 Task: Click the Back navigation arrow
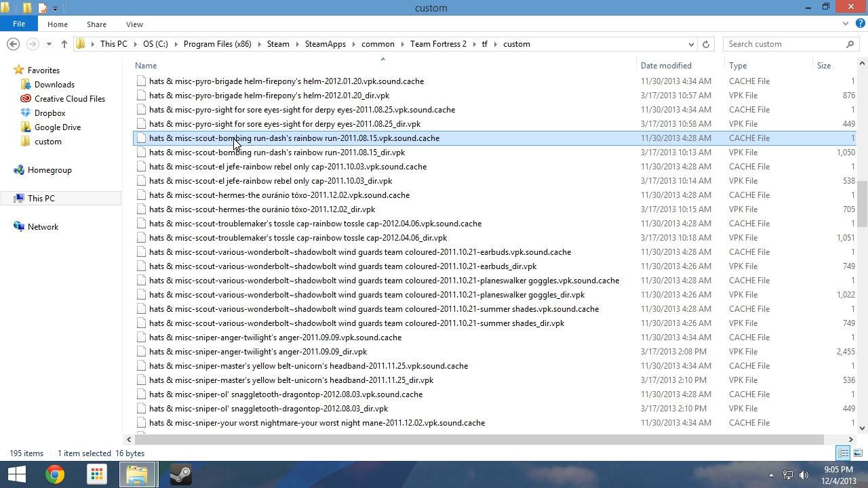point(13,44)
